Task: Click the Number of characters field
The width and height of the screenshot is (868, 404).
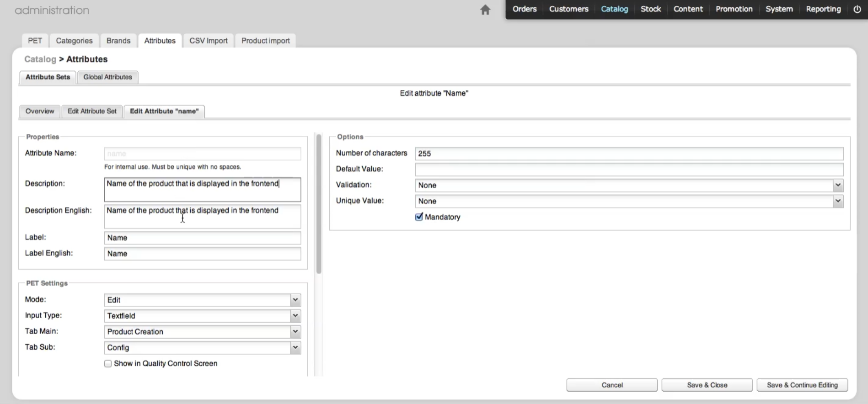Action: pos(629,154)
